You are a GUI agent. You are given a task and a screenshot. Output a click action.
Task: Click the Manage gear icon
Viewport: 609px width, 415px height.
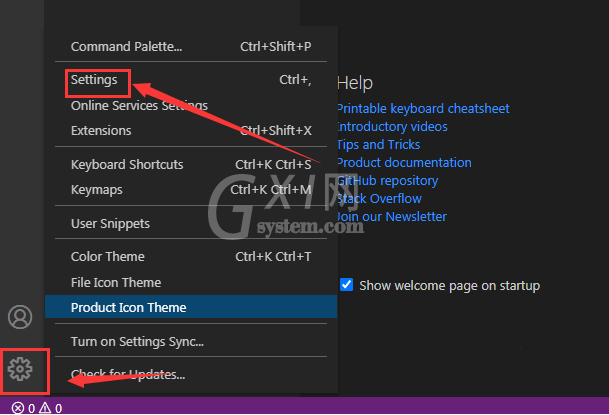tap(20, 369)
